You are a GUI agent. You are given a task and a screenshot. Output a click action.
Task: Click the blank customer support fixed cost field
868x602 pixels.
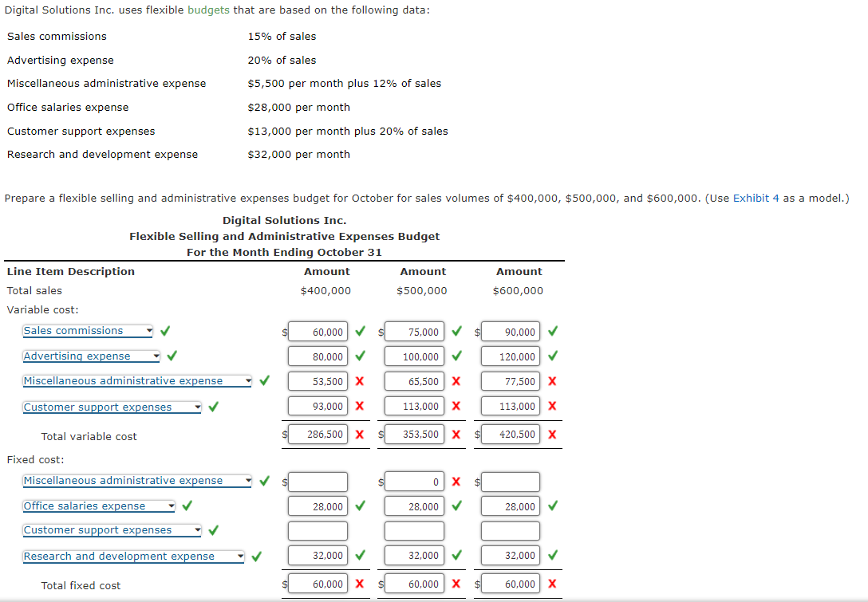(x=318, y=529)
